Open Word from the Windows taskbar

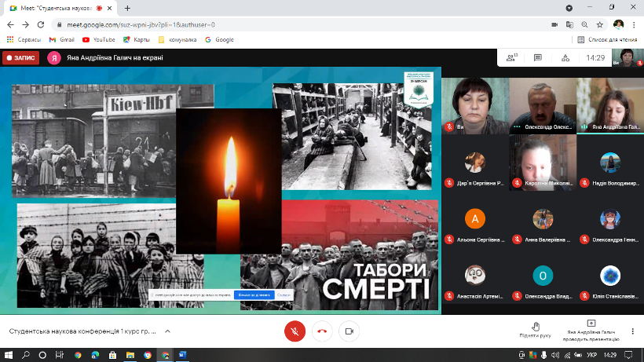tap(183, 355)
